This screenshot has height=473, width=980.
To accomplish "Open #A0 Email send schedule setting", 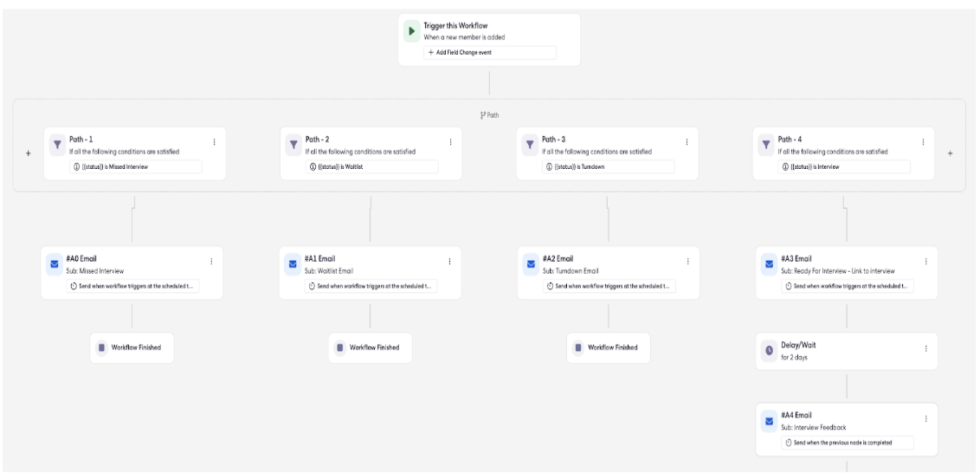I will (132, 286).
